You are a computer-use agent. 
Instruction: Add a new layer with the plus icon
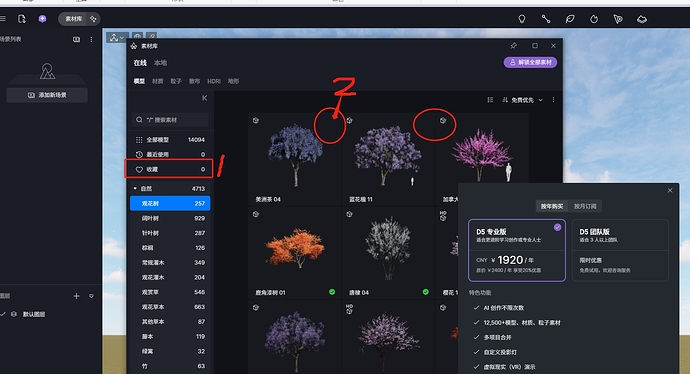pos(76,296)
